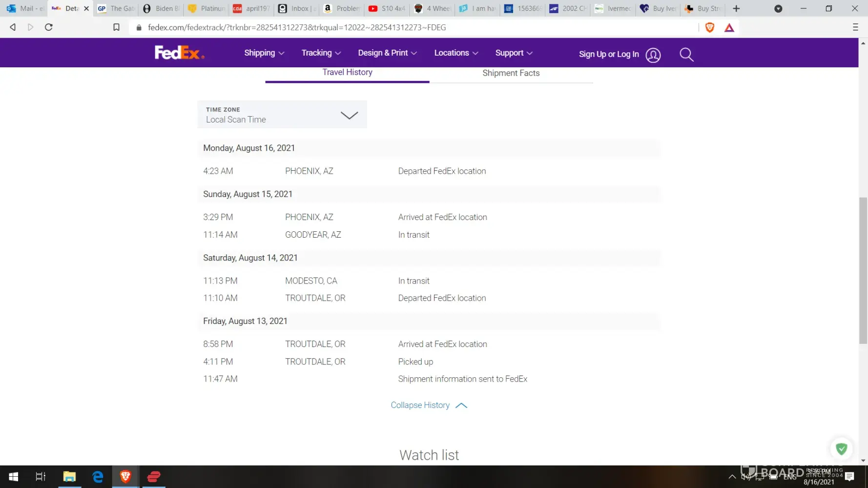This screenshot has height=488, width=868.
Task: Expand the Locations menu
Action: [x=456, y=53]
